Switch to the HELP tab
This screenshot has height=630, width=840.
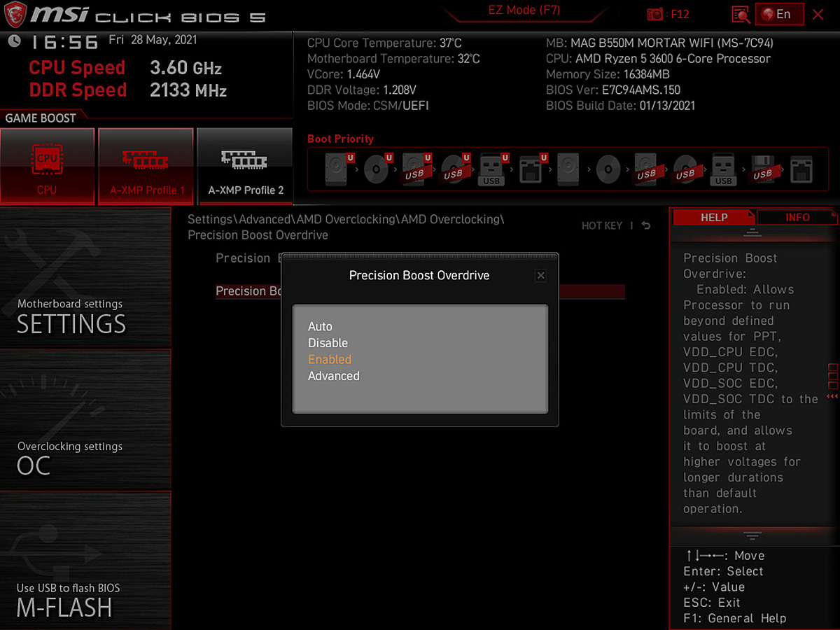click(x=714, y=217)
